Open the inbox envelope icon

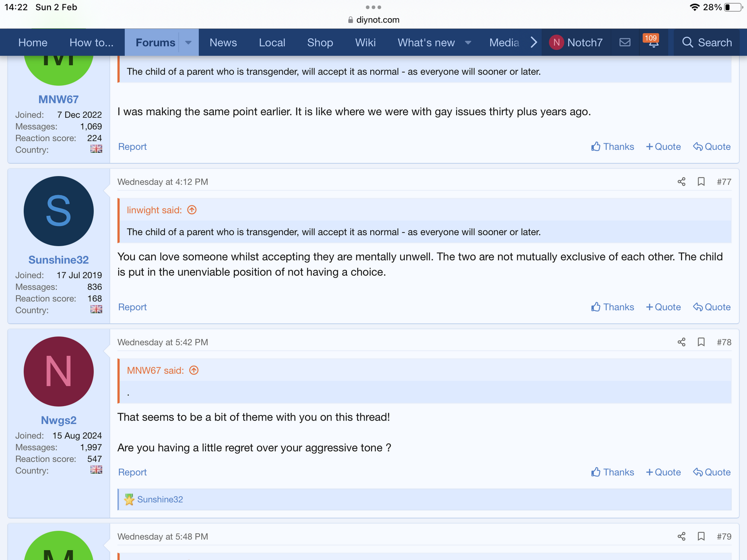point(625,42)
